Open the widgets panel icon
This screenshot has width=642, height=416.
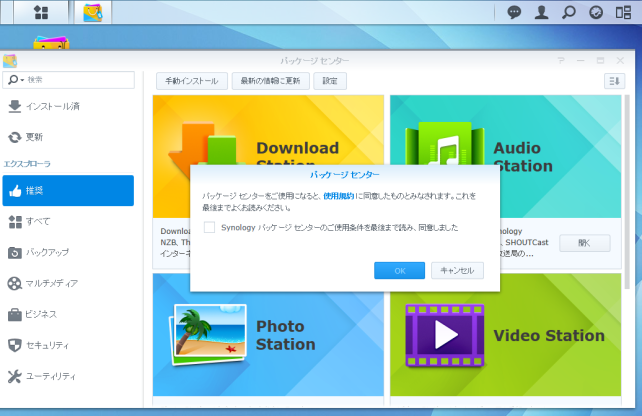click(x=623, y=12)
